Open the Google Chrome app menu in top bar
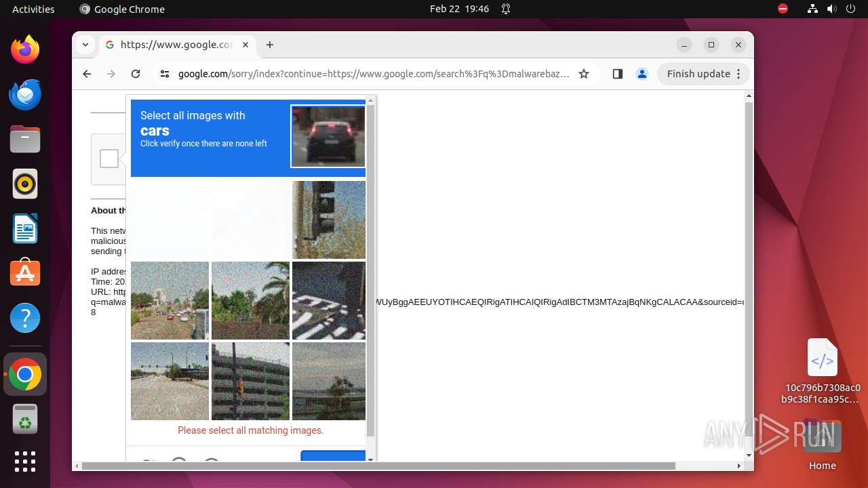This screenshot has width=868, height=488. 122,9
